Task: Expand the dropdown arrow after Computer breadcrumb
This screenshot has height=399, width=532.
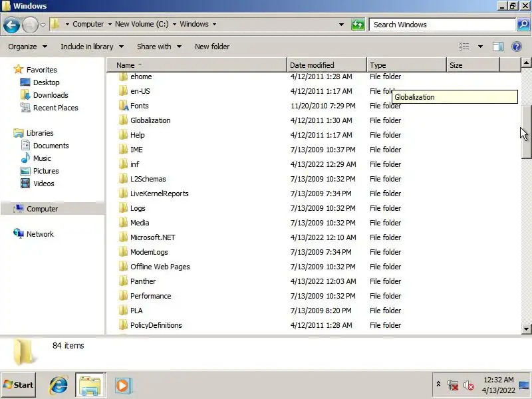Action: 110,24
